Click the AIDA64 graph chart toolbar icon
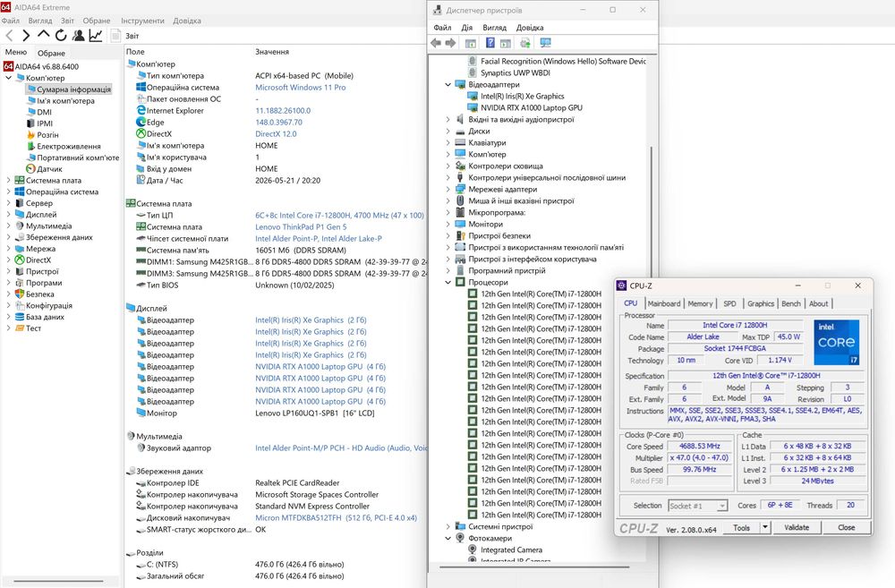 [96, 36]
